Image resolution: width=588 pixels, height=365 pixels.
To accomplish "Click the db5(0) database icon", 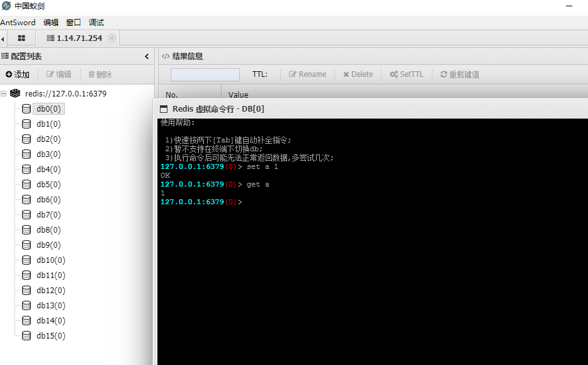I will click(26, 184).
